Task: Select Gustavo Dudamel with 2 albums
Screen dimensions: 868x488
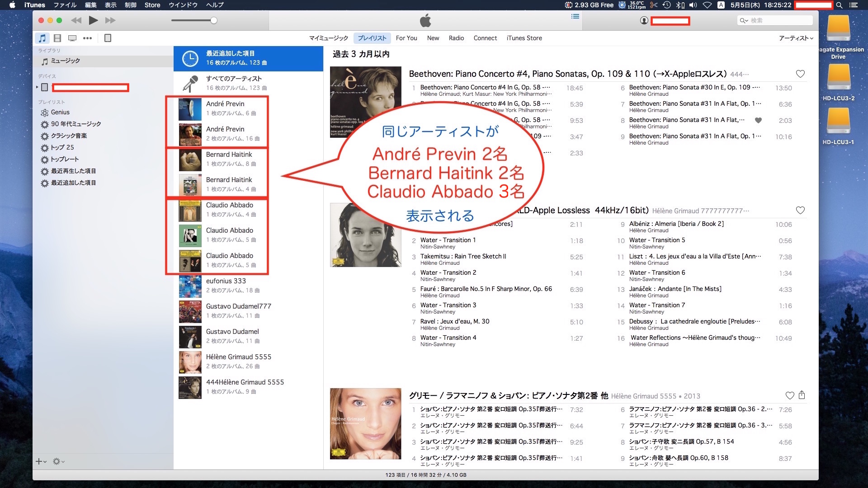Action: [248, 337]
